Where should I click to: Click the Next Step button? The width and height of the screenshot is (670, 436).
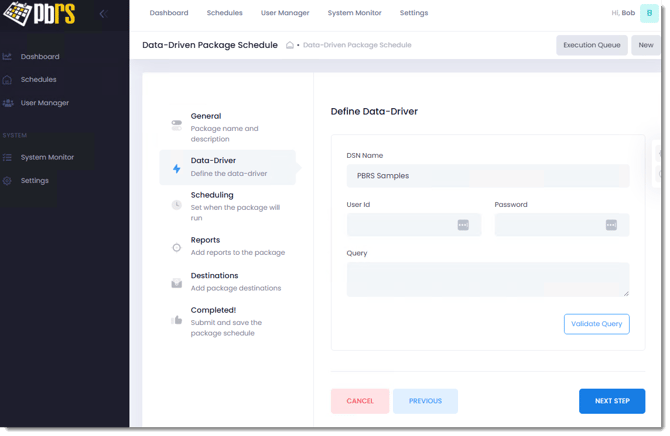(611, 401)
